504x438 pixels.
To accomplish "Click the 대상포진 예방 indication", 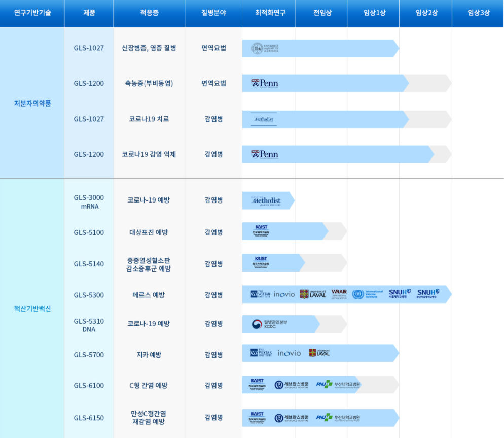I will 149,232.
